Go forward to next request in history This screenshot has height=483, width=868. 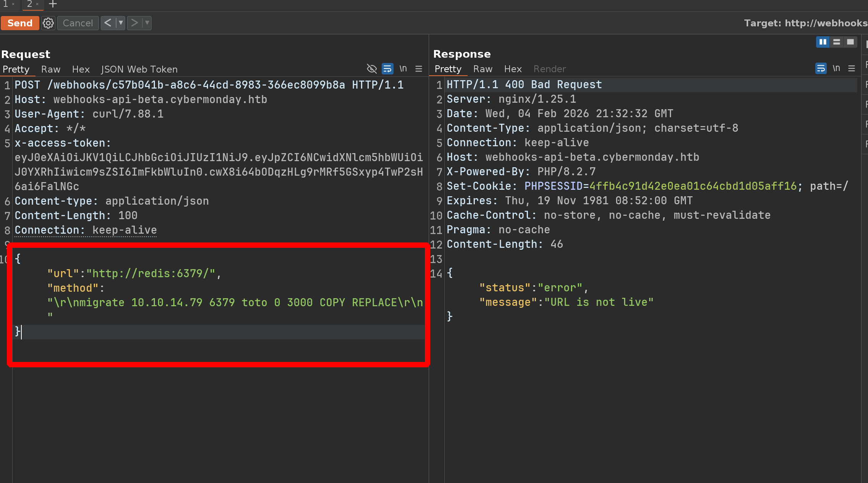pyautogui.click(x=134, y=23)
